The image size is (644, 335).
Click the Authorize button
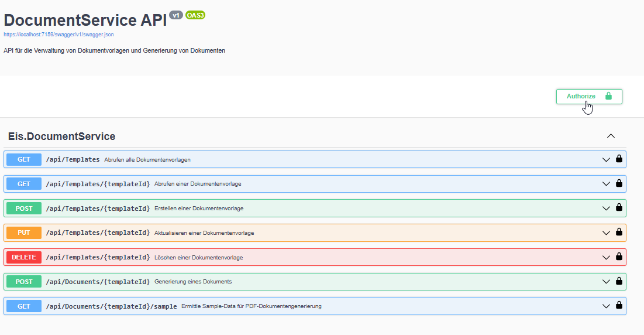(x=589, y=97)
